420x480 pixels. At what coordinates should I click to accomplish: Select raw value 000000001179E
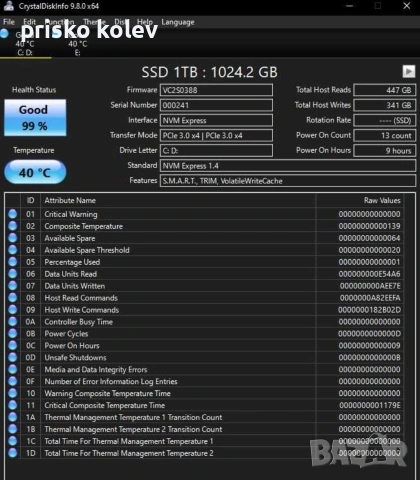[370, 405]
